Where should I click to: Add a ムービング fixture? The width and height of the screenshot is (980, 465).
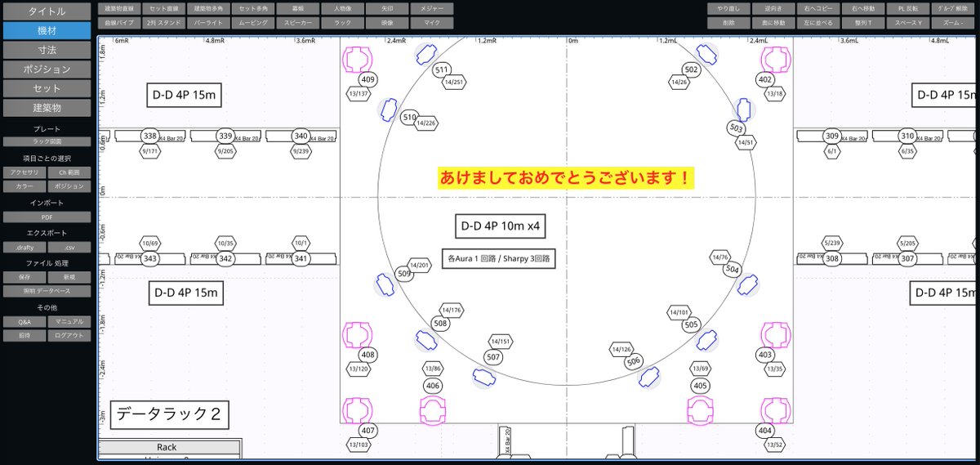253,23
